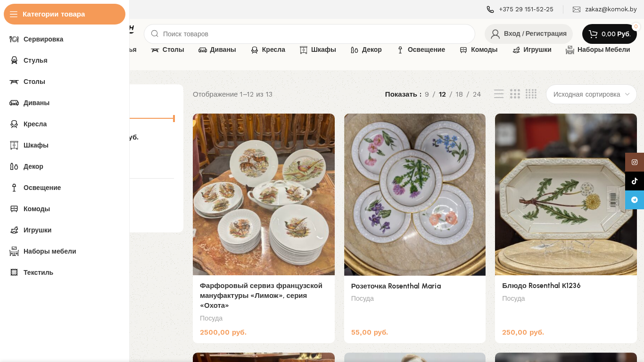Open the TikTok social link
This screenshot has width=644, height=362.
[x=635, y=181]
